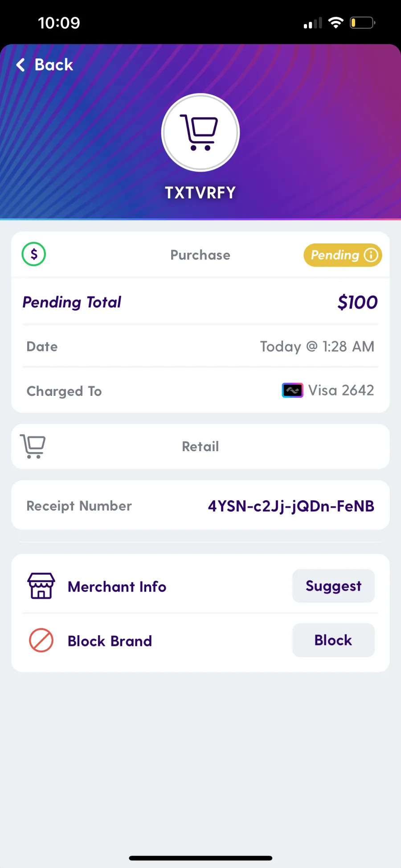Tap the TXTVRFY shopping cart avatar

(x=200, y=132)
